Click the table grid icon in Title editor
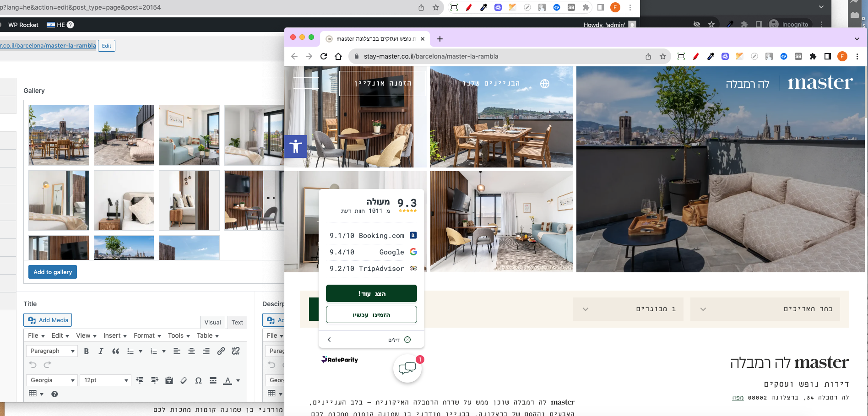 (33, 394)
